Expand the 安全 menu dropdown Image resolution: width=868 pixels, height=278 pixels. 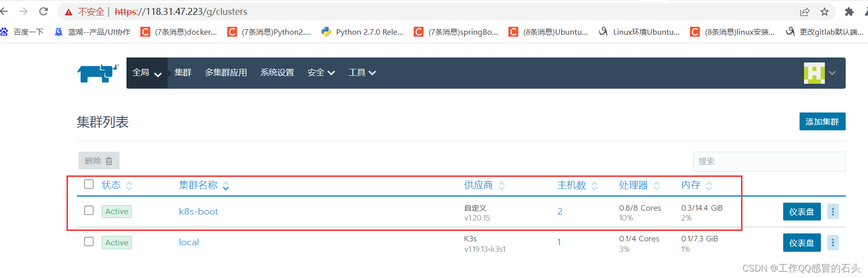click(321, 73)
